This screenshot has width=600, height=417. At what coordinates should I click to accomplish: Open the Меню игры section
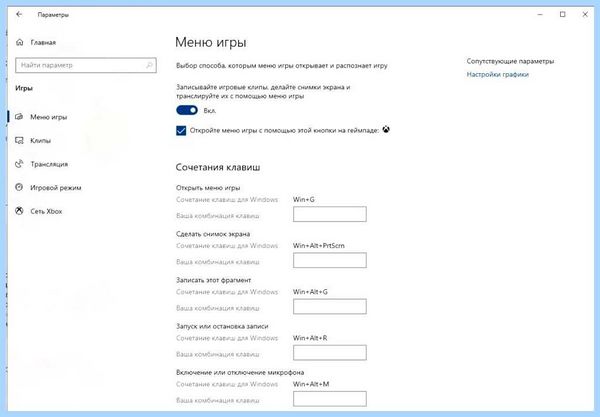pos(49,117)
